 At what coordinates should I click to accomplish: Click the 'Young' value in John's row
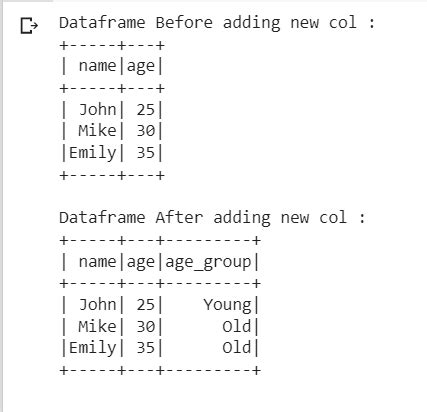point(227,305)
